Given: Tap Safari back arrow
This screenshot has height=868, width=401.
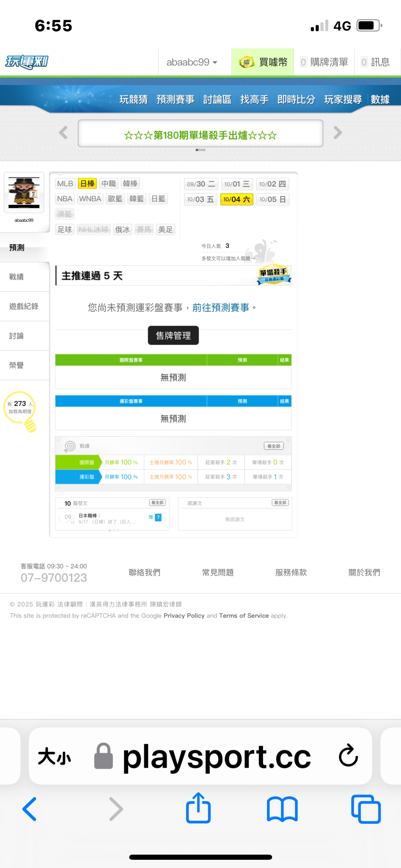Looking at the screenshot, I should click(30, 809).
